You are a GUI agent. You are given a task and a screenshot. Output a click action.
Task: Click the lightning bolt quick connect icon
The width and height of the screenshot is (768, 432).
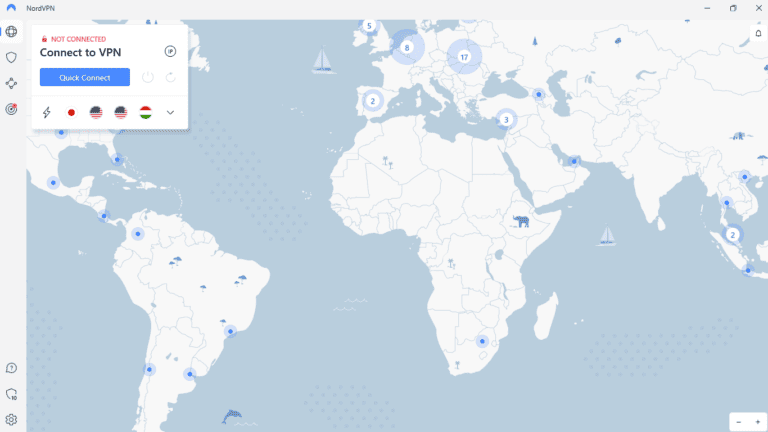47,113
